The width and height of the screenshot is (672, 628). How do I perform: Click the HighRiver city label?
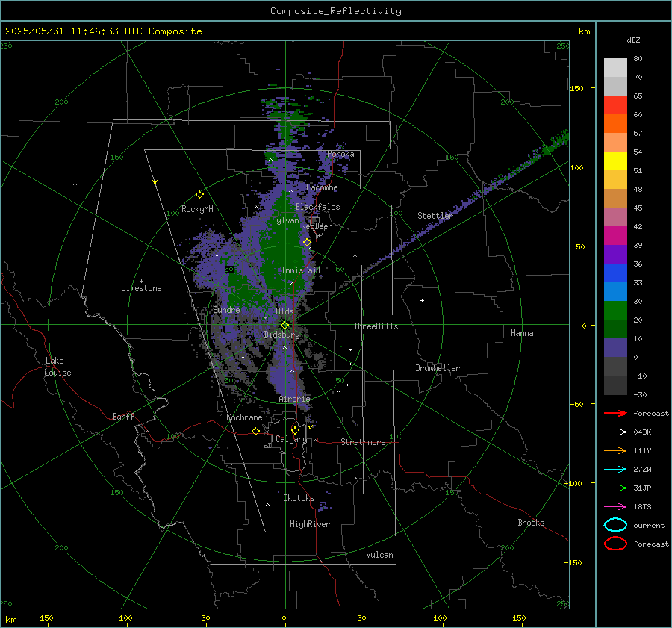click(310, 524)
